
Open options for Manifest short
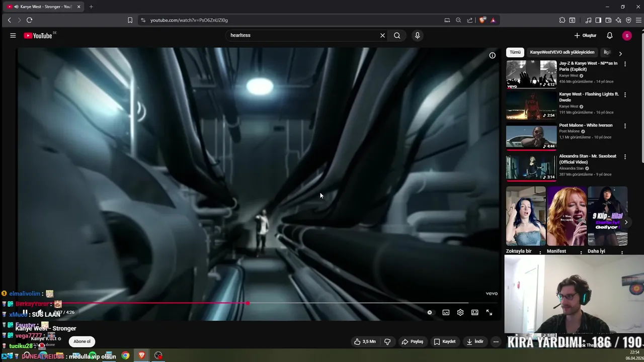pyautogui.click(x=581, y=252)
